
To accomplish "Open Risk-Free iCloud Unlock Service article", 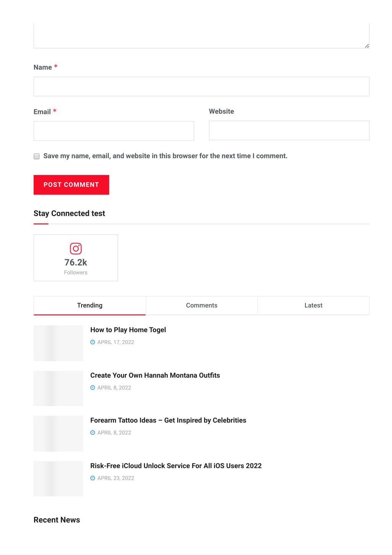I will click(176, 466).
